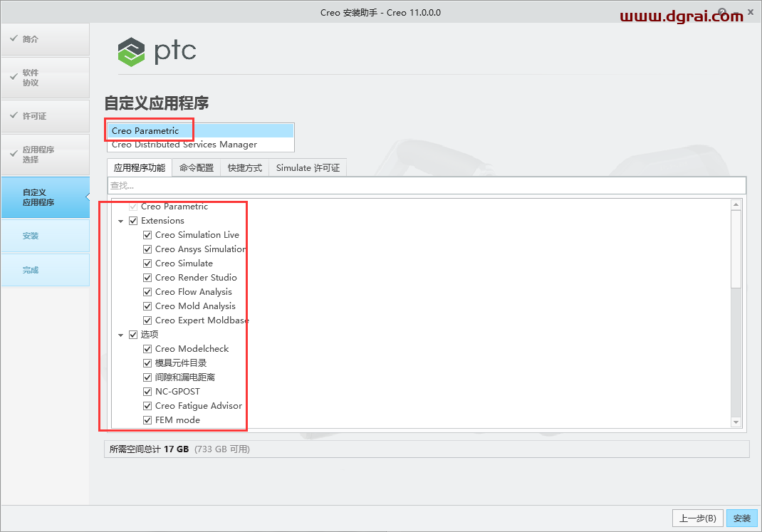Viewport: 762px width, 532px height.
Task: Open the 快捷方式 tab
Action: click(245, 167)
